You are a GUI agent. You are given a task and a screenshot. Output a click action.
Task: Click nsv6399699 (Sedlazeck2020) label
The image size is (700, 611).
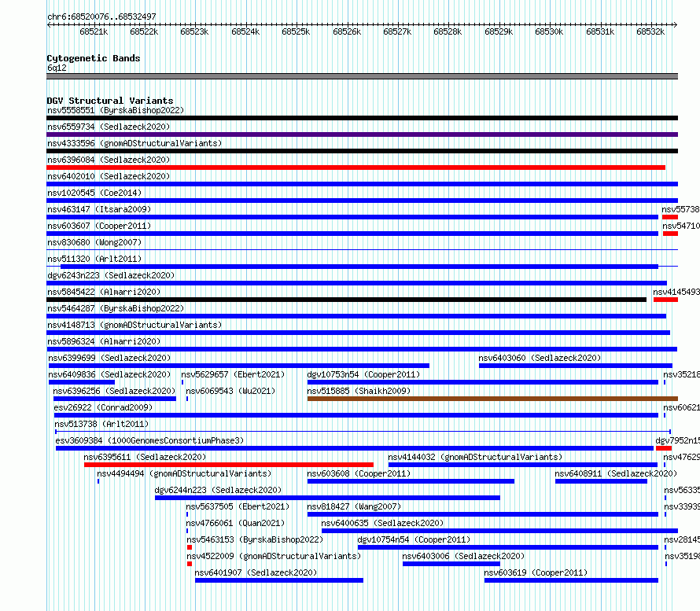click(x=109, y=358)
